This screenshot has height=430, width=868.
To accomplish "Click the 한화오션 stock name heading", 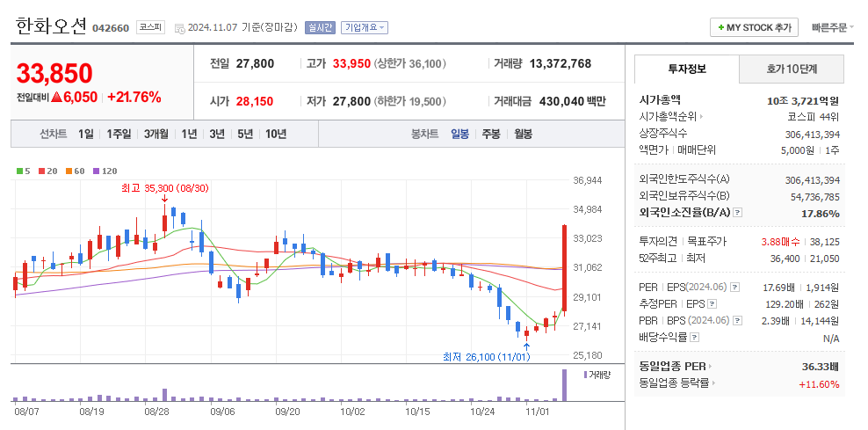I will click(51, 26).
